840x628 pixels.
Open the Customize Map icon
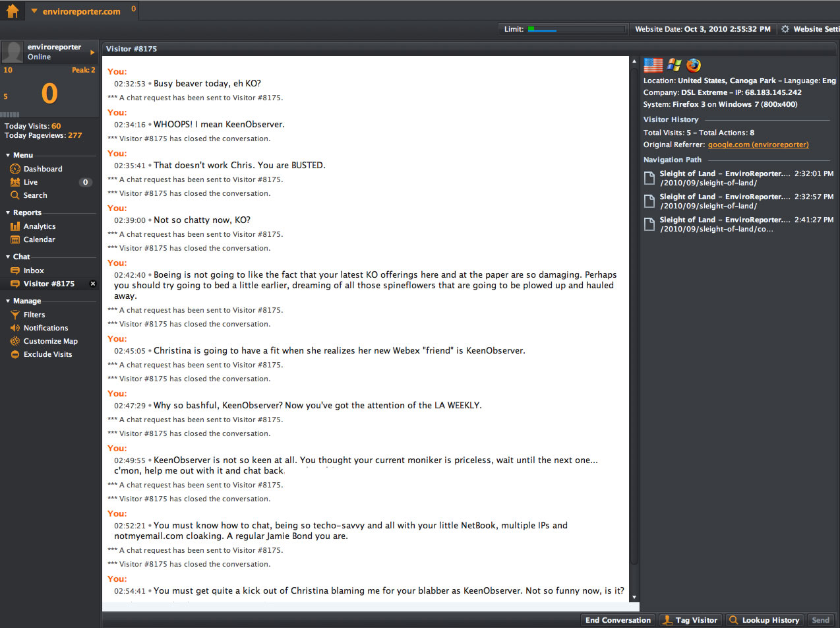[15, 341]
